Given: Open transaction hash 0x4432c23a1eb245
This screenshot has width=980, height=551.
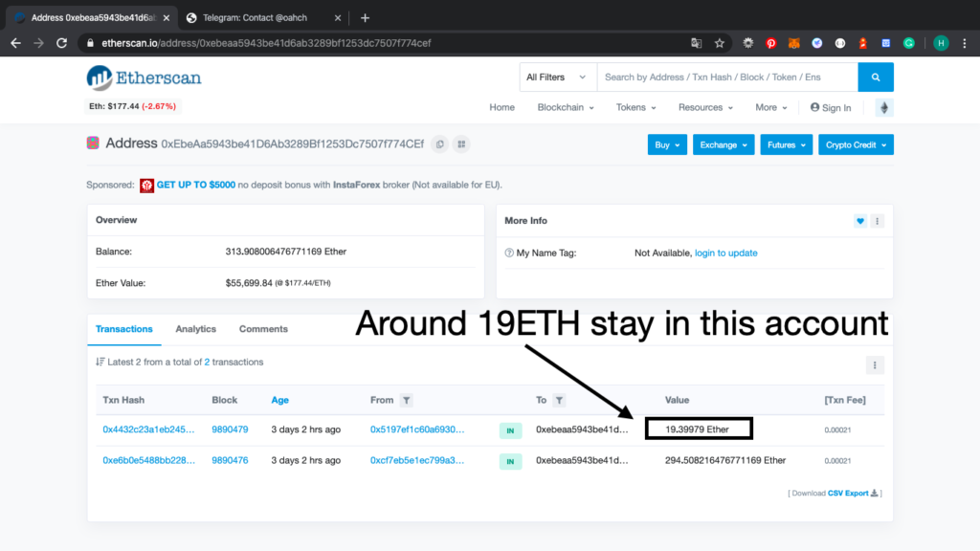Looking at the screenshot, I should (148, 430).
